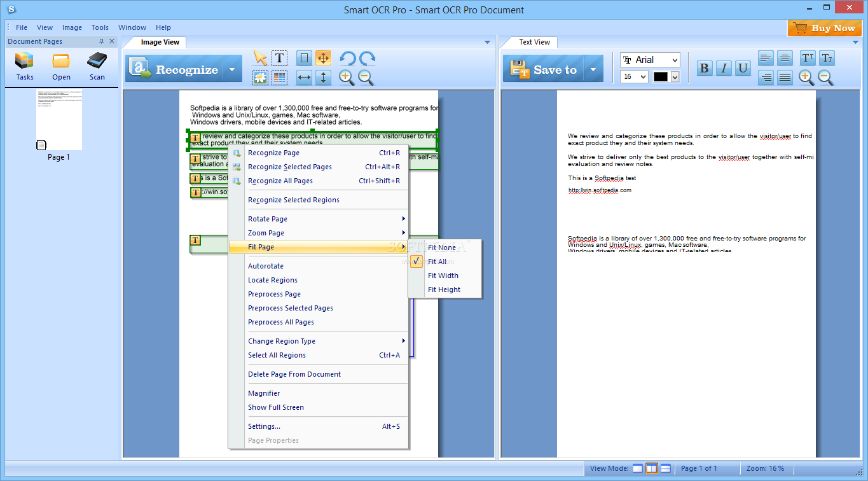Toggle Bold formatting
Image resolution: width=868 pixels, height=481 pixels.
(705, 68)
